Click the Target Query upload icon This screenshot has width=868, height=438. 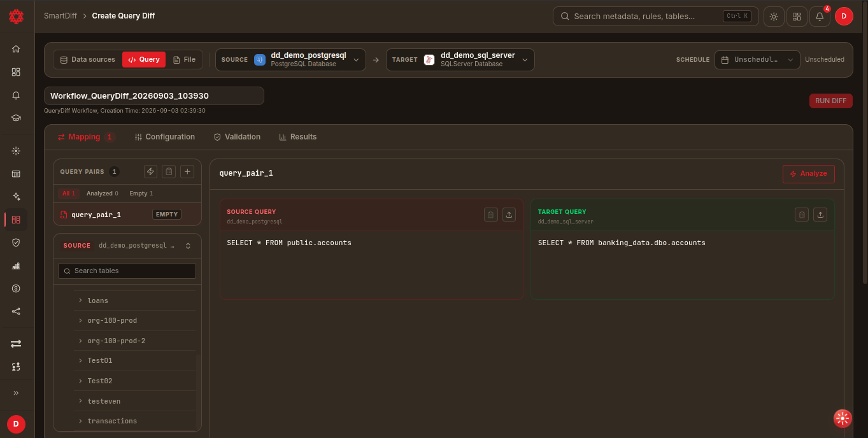pos(820,215)
